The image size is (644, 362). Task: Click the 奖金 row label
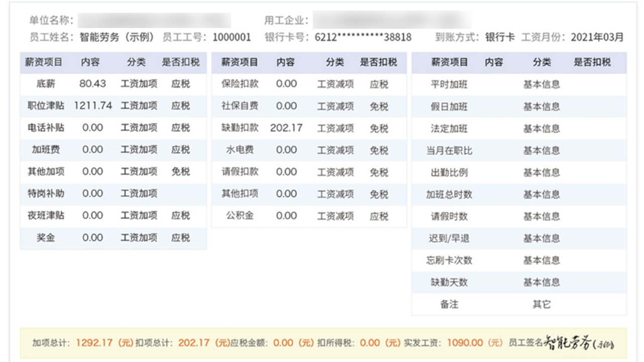[46, 237]
